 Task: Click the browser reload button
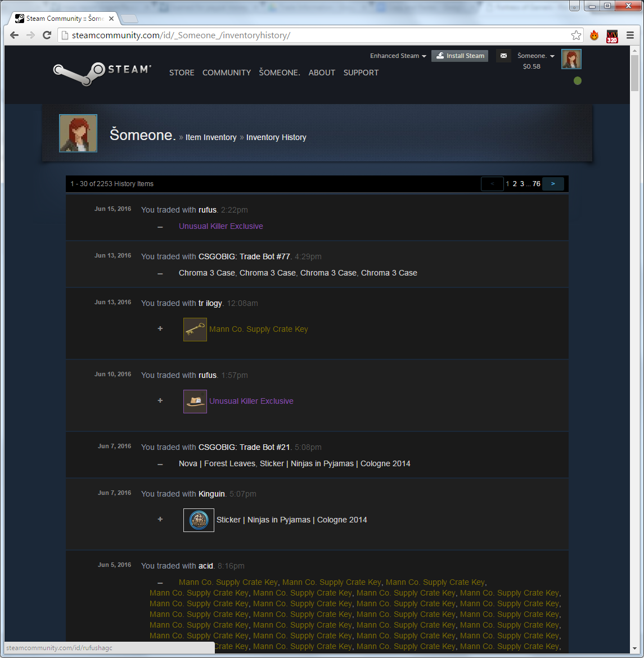pyautogui.click(x=47, y=35)
